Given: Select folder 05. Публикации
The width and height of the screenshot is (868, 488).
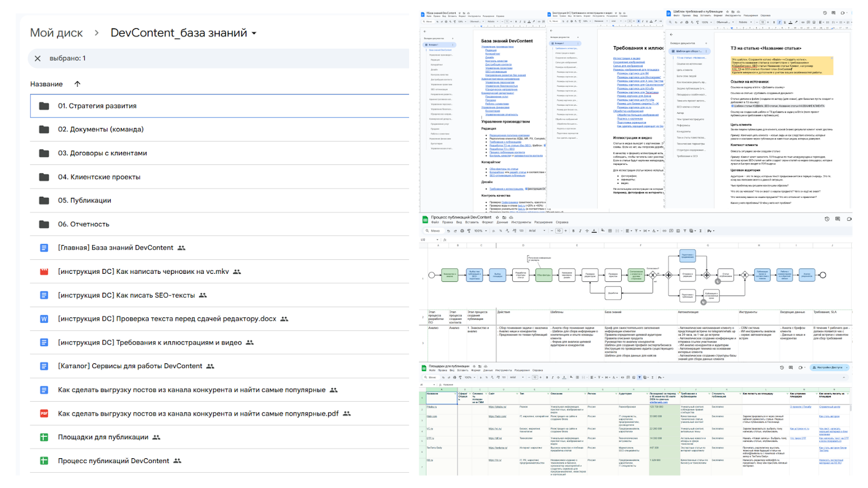Looking at the screenshot, I should (x=220, y=201).
